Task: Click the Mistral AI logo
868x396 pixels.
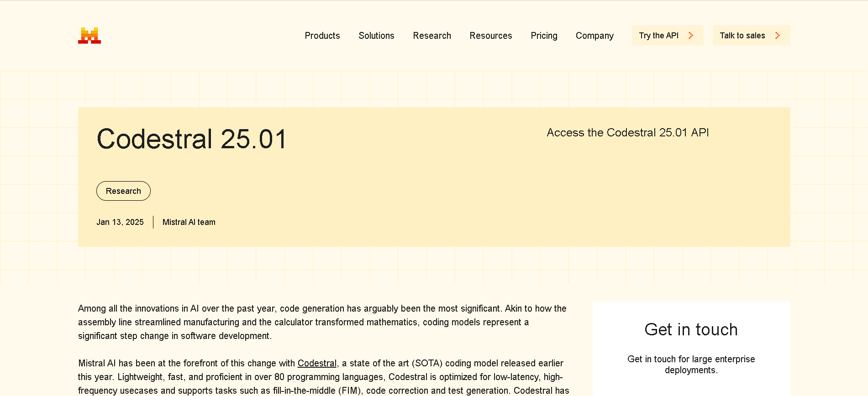Action: 89,36
